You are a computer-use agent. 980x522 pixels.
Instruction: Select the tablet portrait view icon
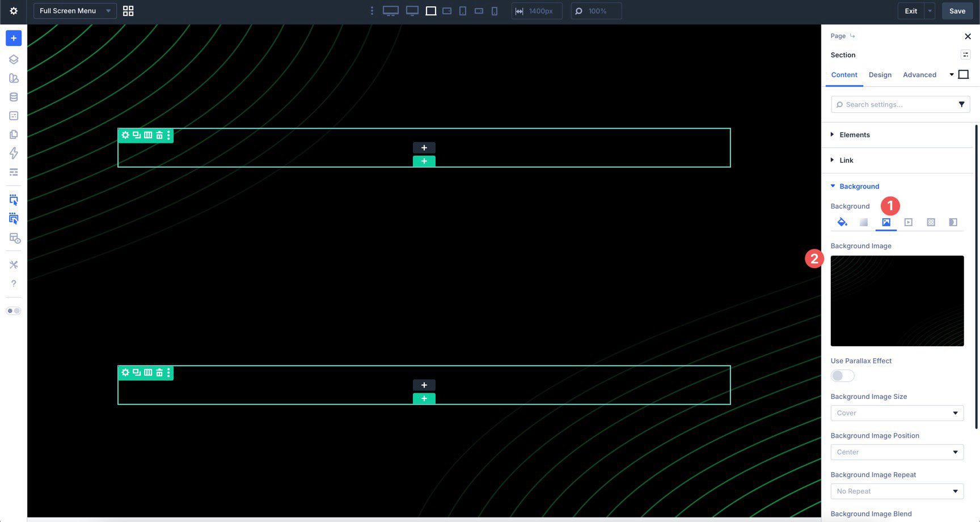463,11
